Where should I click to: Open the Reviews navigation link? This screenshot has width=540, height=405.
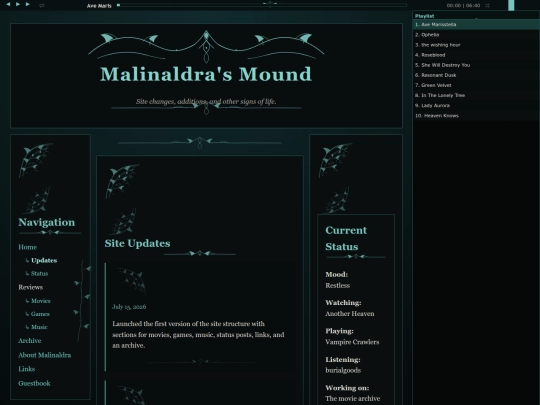tap(30, 287)
